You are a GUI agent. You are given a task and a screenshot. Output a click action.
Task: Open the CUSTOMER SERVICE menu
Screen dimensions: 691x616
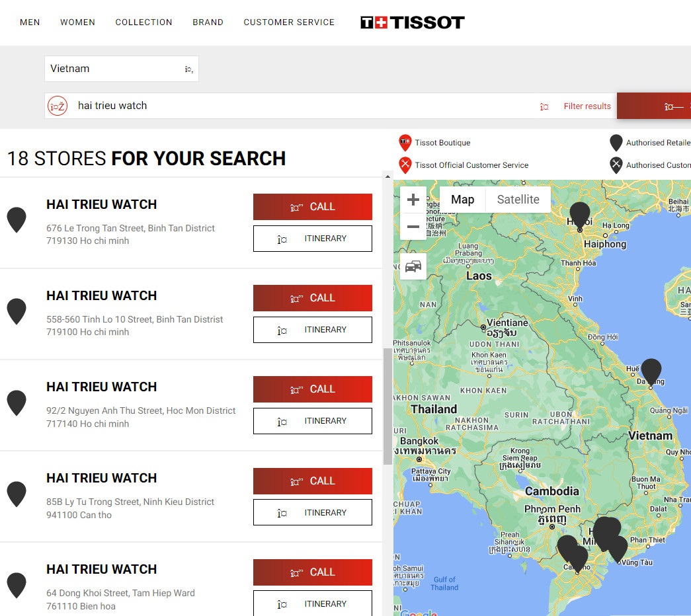[289, 22]
